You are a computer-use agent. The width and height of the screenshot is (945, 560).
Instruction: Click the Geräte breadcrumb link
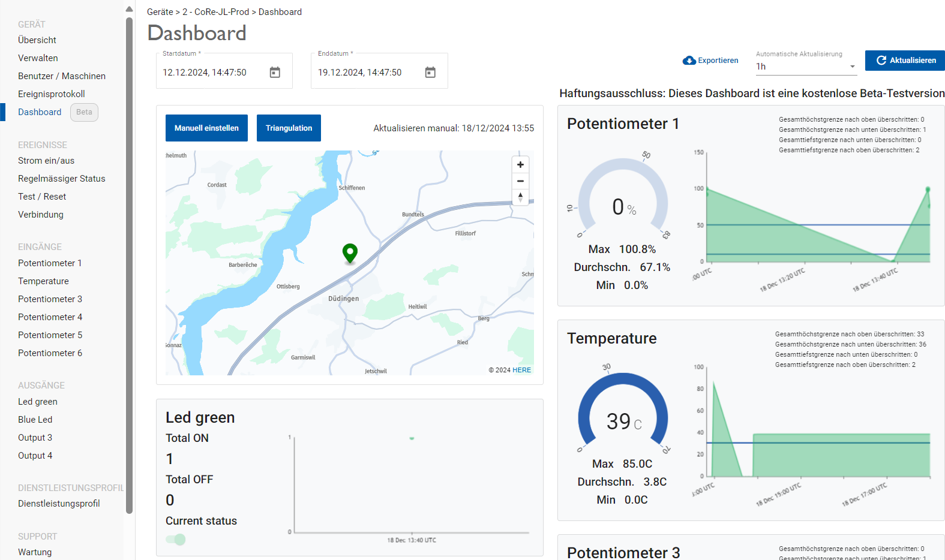(160, 12)
